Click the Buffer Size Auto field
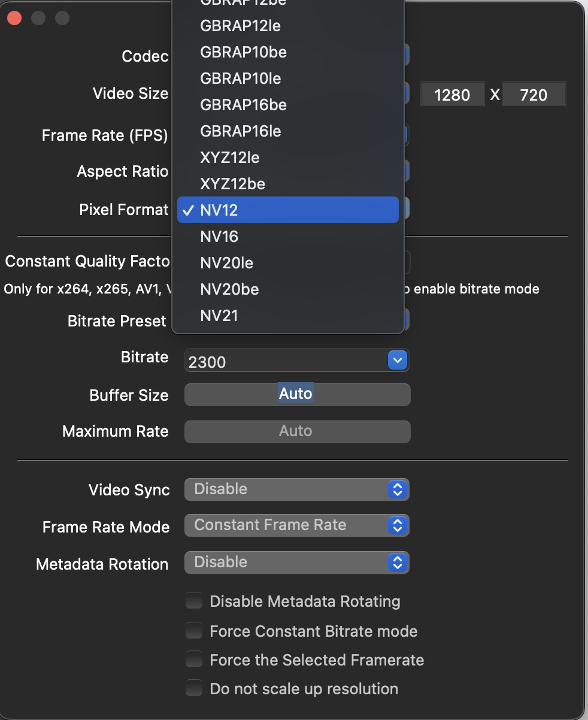Image resolution: width=588 pixels, height=720 pixels. click(x=297, y=394)
